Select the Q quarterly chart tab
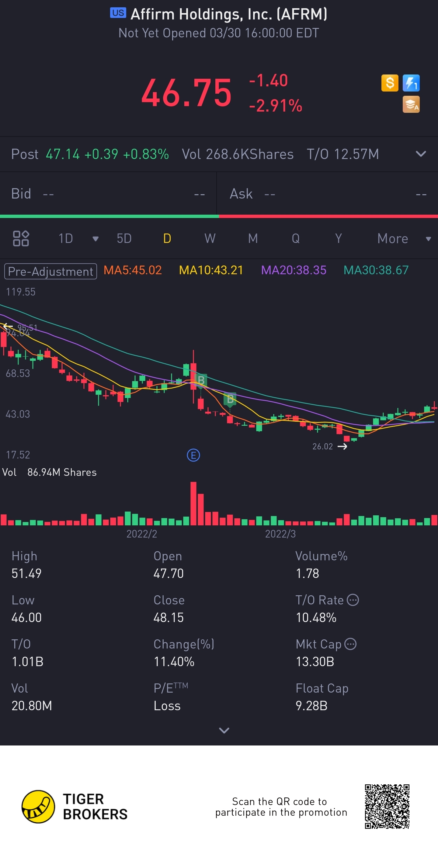 tap(296, 239)
